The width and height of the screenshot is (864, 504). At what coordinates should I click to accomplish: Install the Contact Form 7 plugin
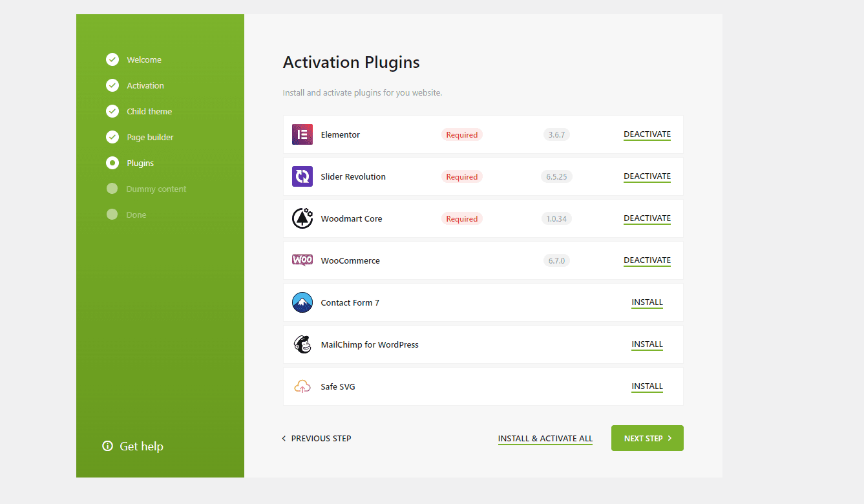[x=647, y=302]
